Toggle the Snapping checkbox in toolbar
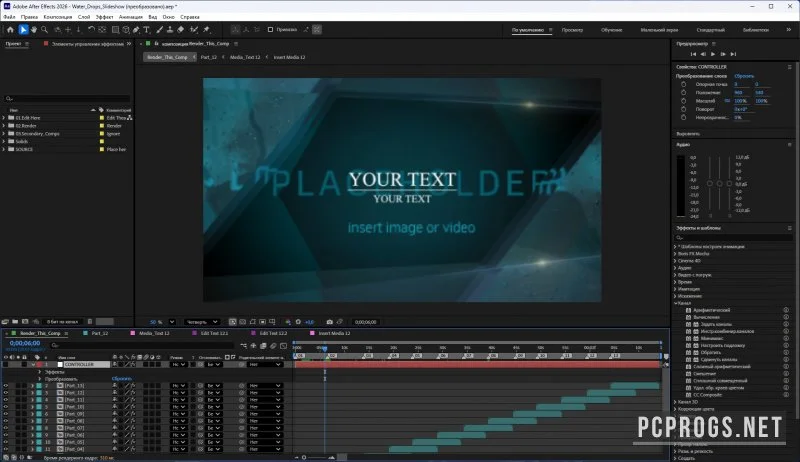 point(270,30)
